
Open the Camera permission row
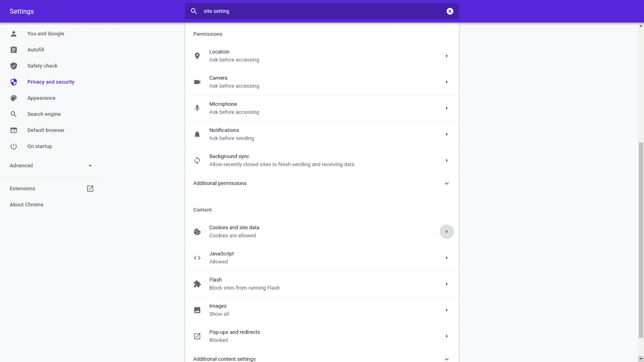point(322,82)
